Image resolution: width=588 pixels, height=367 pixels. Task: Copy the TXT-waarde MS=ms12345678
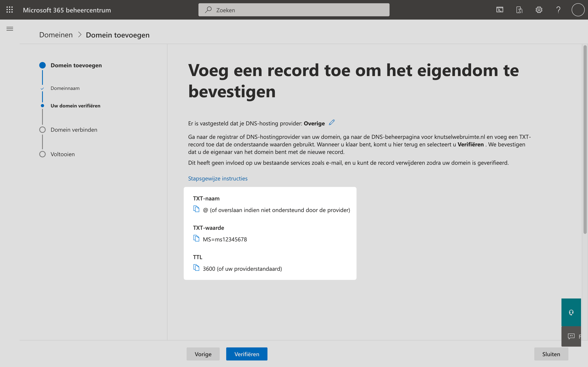point(197,238)
